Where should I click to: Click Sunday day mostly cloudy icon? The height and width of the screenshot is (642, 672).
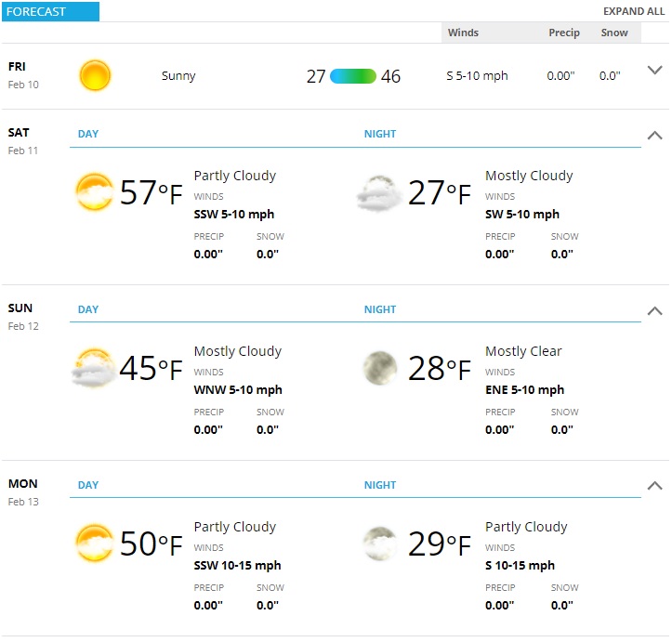(94, 368)
